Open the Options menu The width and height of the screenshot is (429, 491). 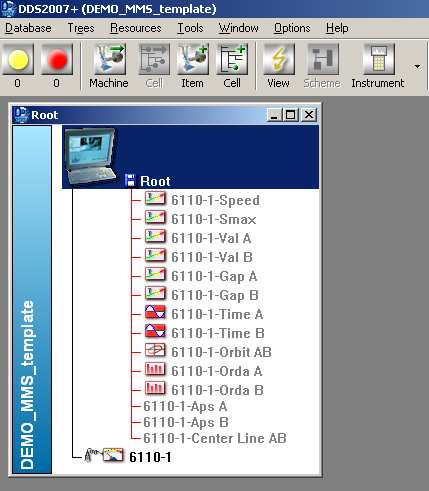(x=292, y=28)
